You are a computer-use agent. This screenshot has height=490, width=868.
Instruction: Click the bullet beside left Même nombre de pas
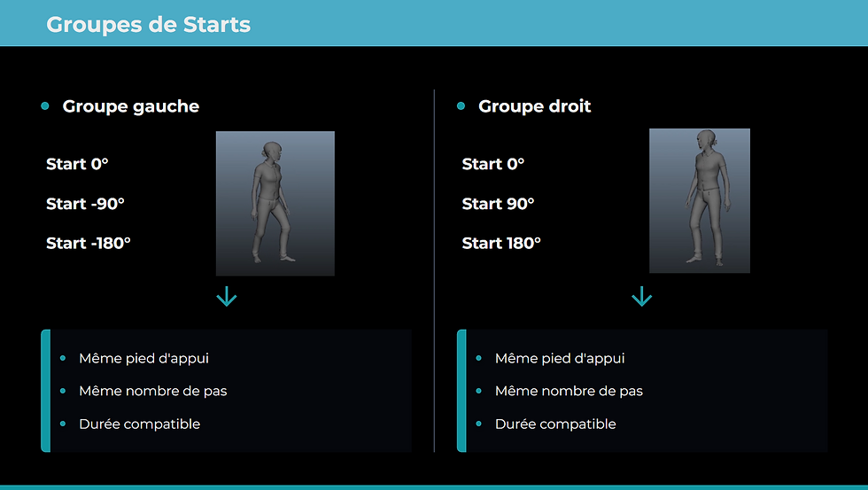tap(63, 391)
